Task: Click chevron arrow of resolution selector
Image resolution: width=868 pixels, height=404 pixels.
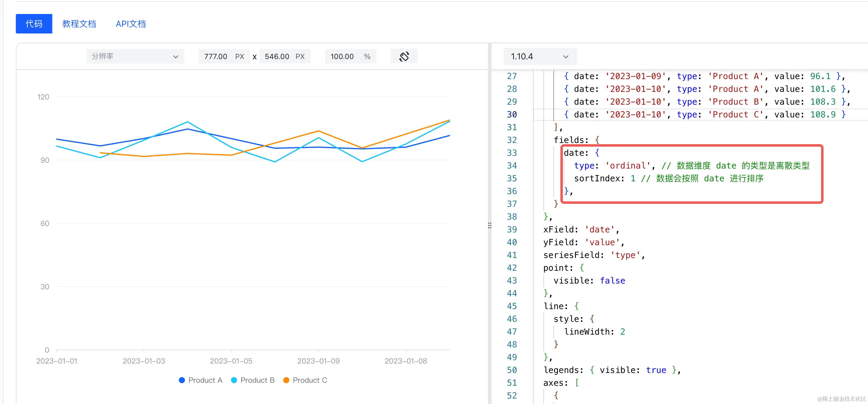Action: 175,57
